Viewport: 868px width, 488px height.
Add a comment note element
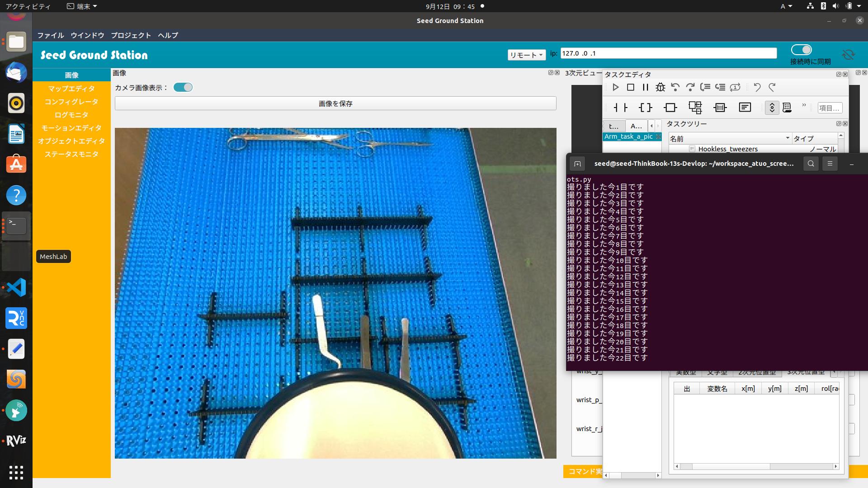point(745,108)
